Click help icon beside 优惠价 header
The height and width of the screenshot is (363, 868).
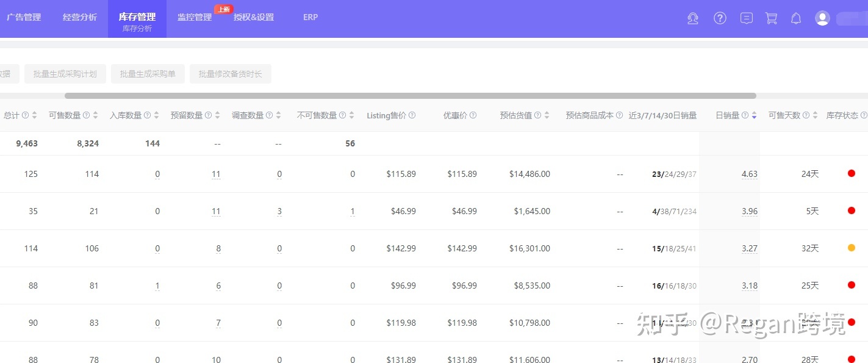[x=473, y=115]
